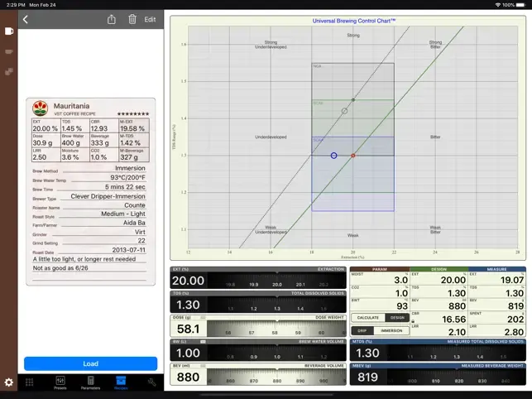Open settings via the gear icon
This screenshot has width=532, height=399.
tap(9, 382)
